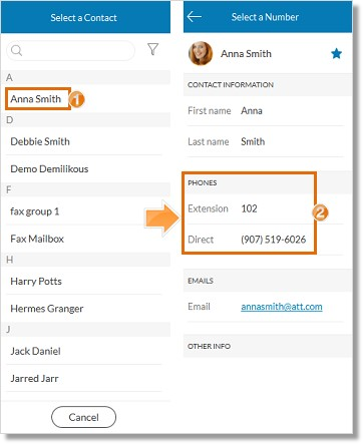Click the PHONES section heading
Viewport: 364px width, 445px height.
click(x=202, y=183)
